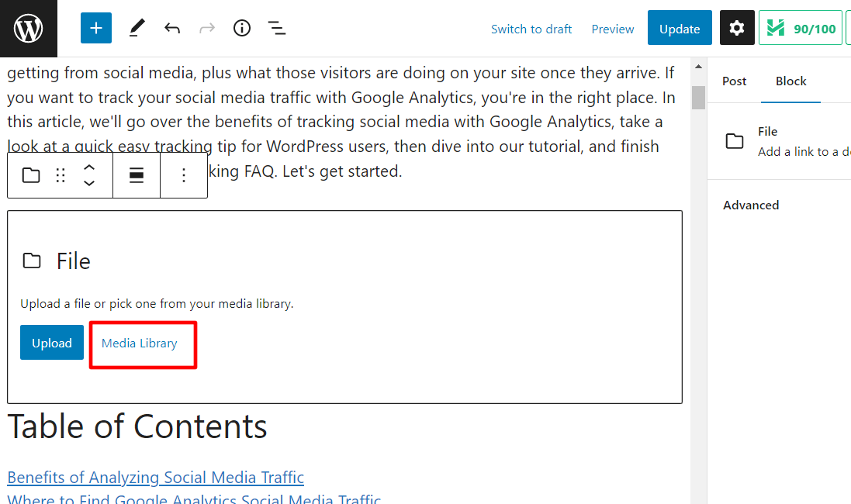Switch to the Post tab
This screenshot has height=504, width=851.
pyautogui.click(x=734, y=81)
